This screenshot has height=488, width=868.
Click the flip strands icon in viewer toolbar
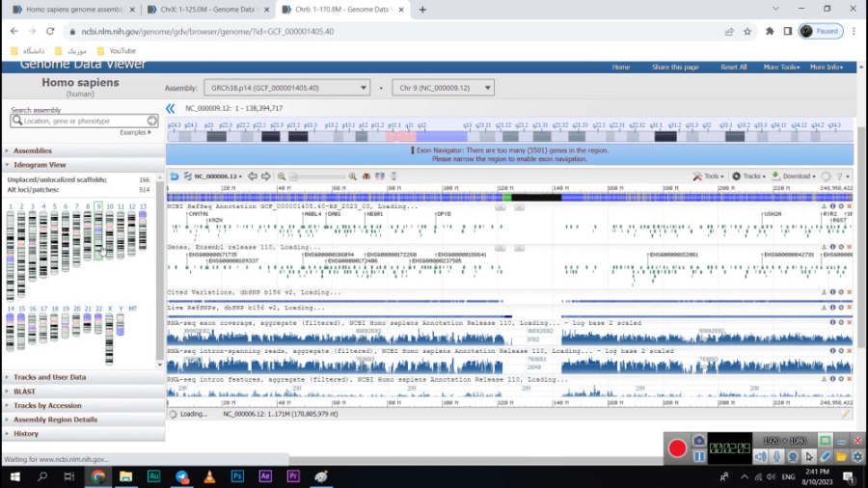click(x=188, y=176)
